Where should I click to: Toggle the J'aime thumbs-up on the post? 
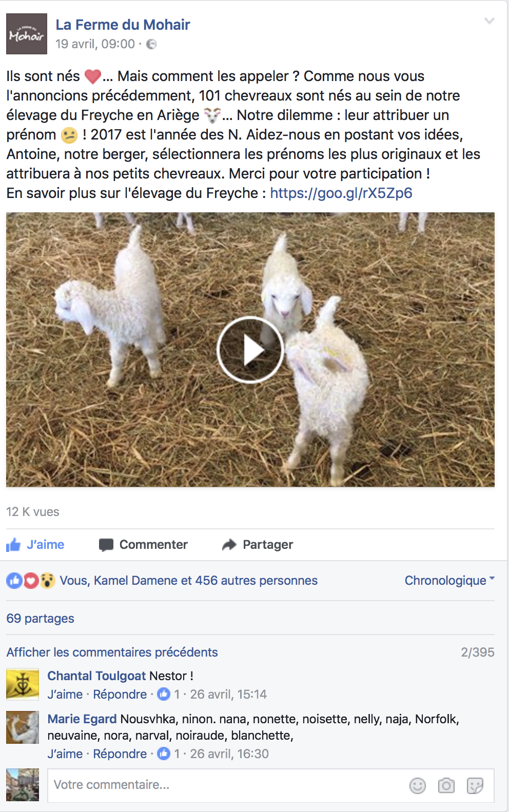[35, 545]
